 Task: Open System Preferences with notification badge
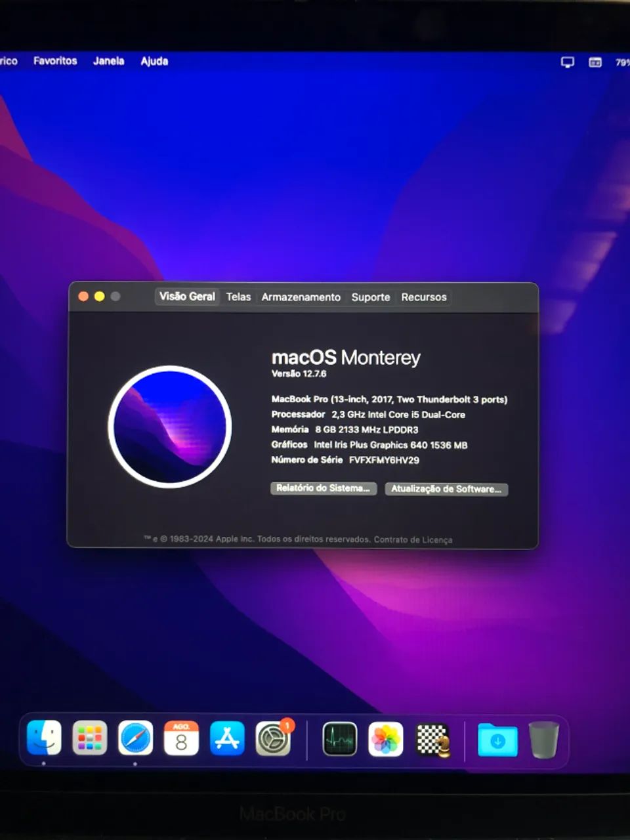tap(273, 739)
